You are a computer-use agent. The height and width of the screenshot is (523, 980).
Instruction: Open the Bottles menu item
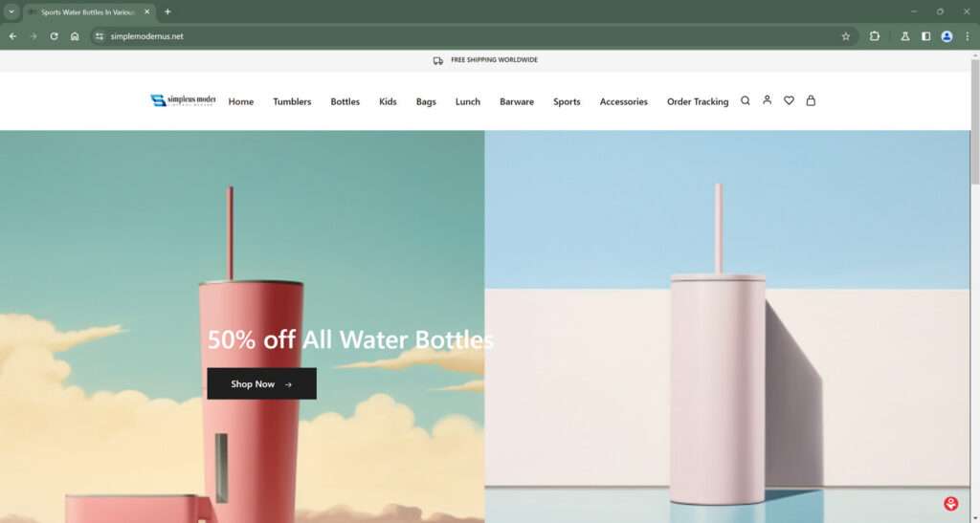click(345, 101)
